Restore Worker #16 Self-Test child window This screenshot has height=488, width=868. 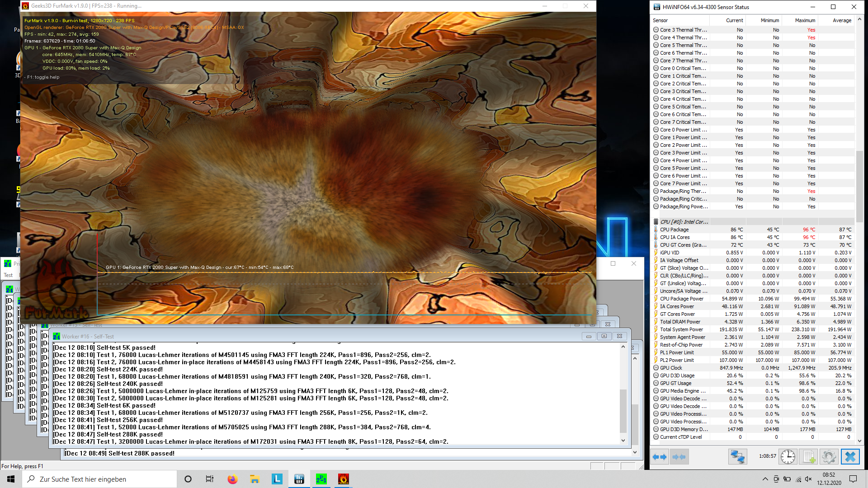(604, 336)
